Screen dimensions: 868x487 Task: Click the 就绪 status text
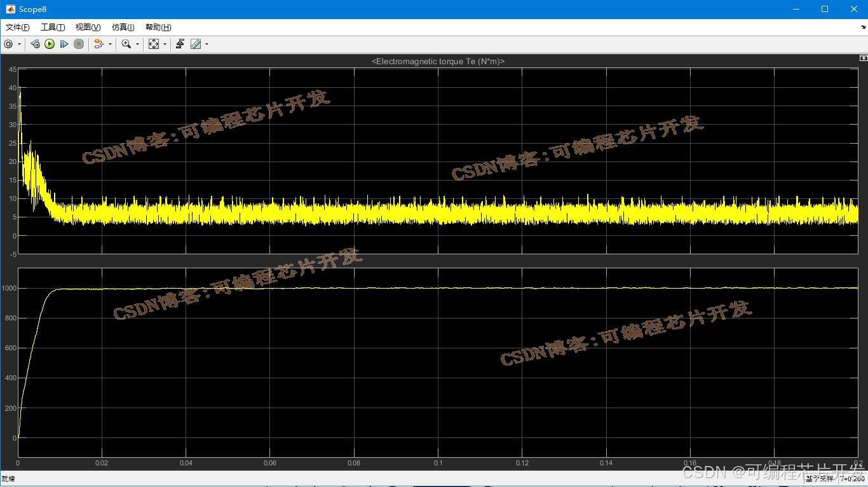click(8, 479)
